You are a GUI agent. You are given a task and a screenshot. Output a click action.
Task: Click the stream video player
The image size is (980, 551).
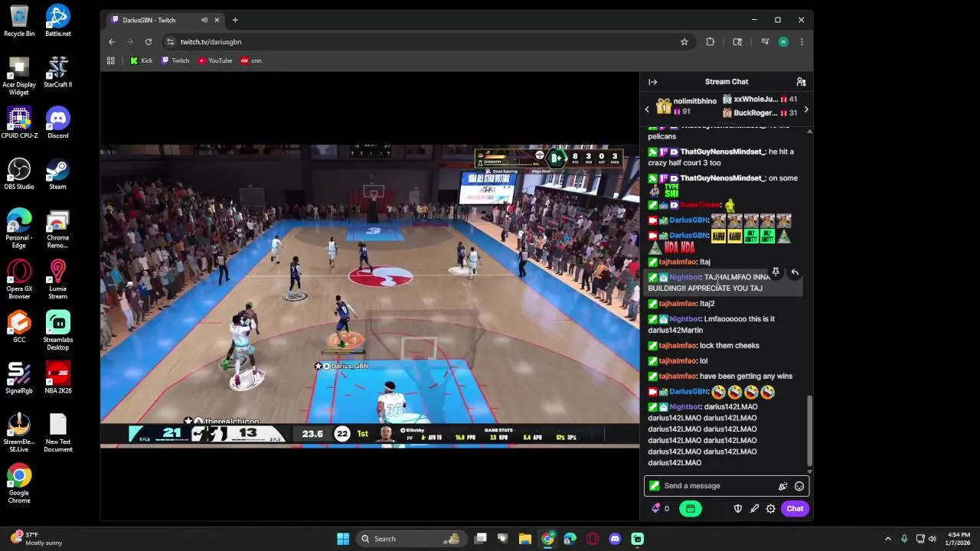370,295
